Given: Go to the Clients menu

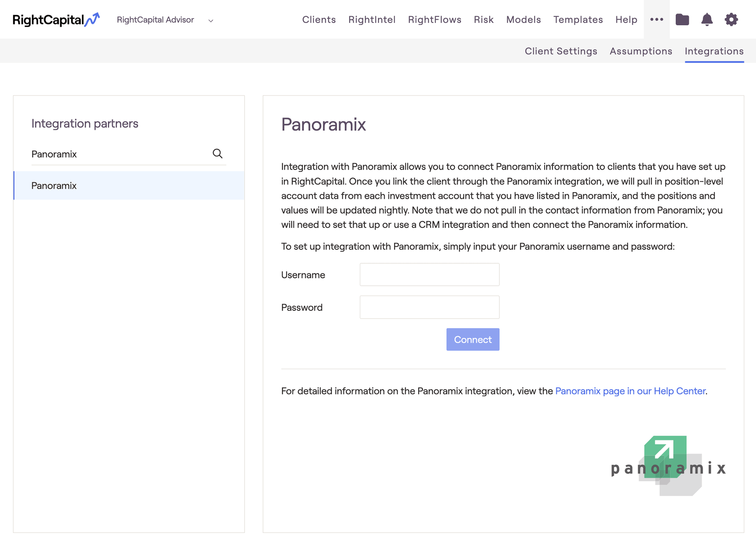Looking at the screenshot, I should (319, 20).
